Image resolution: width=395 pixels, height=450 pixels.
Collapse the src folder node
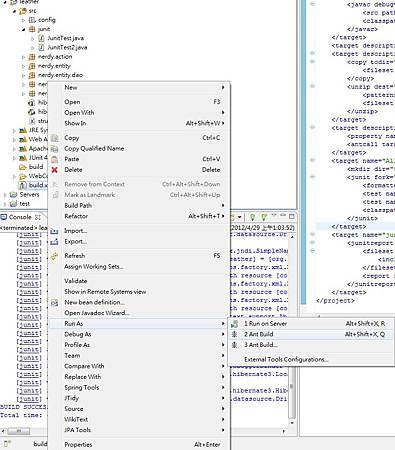[14, 11]
